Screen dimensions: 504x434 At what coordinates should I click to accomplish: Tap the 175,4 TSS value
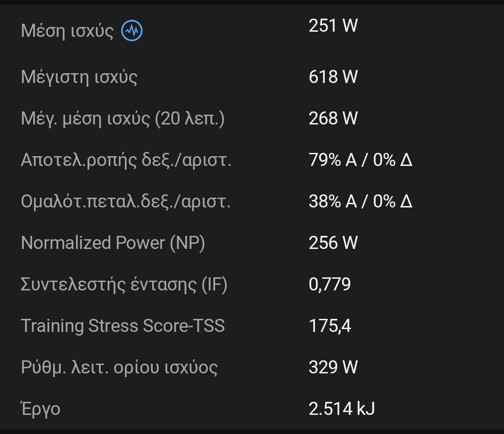[x=330, y=326]
